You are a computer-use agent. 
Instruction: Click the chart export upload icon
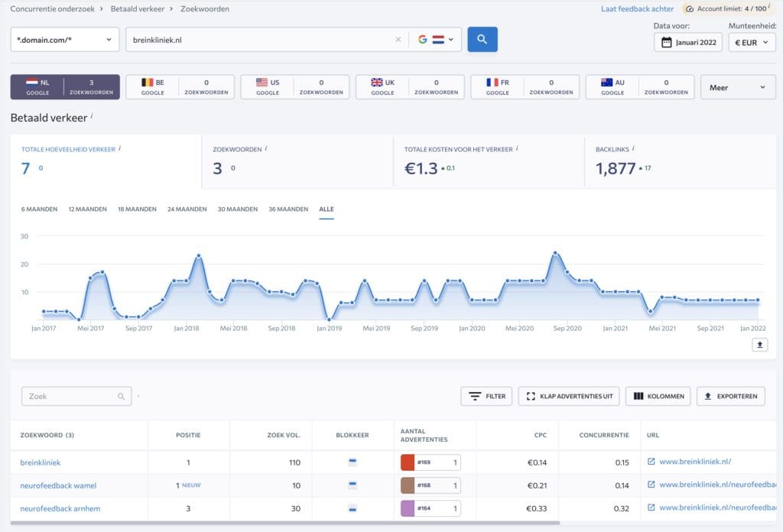click(x=759, y=345)
